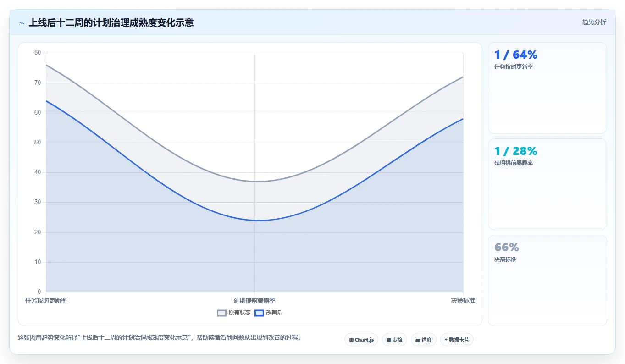This screenshot has width=625, height=364.
Task: Open the 66% 决策标准 card
Action: (x=548, y=281)
